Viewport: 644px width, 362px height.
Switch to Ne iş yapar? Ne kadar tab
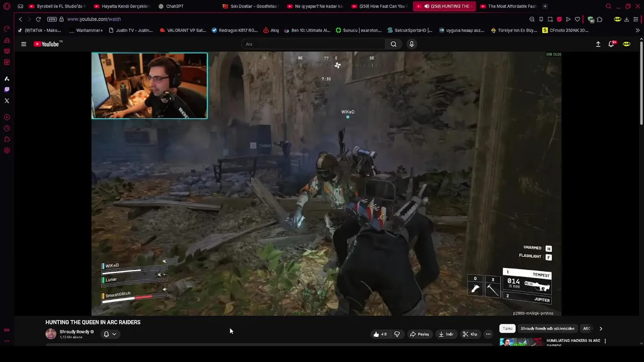click(x=315, y=7)
